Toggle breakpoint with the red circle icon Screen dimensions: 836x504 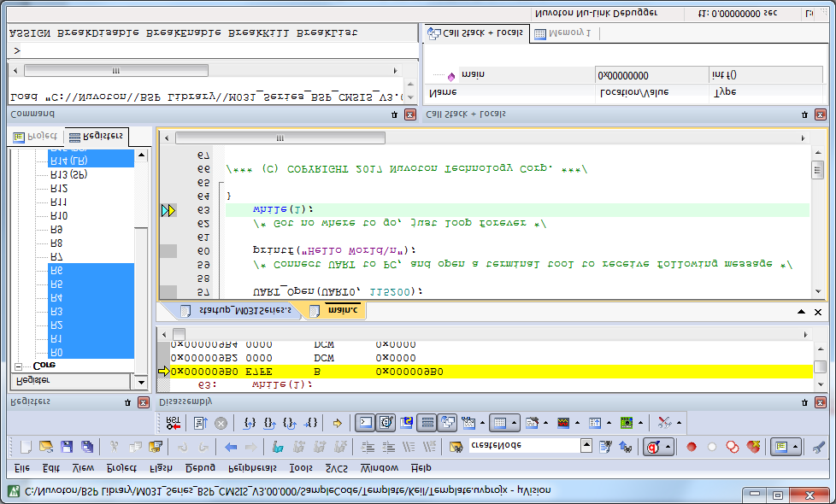691,446
